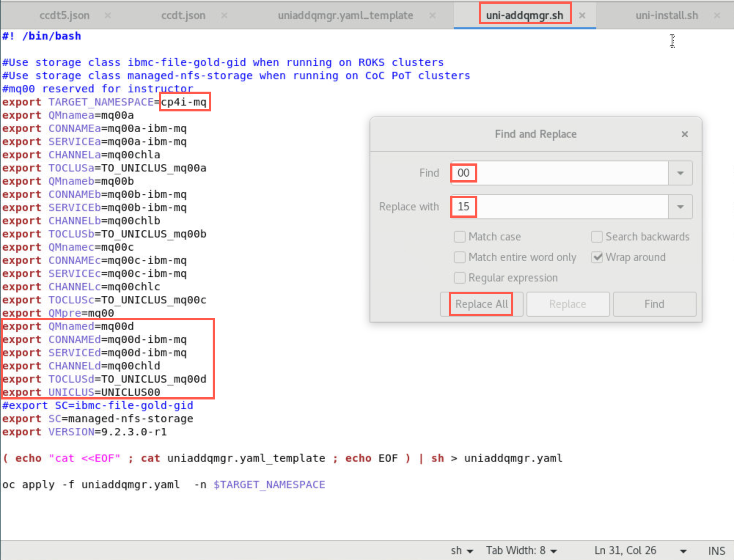This screenshot has width=734, height=560.
Task: Focus the Find text field
Action: click(x=560, y=173)
